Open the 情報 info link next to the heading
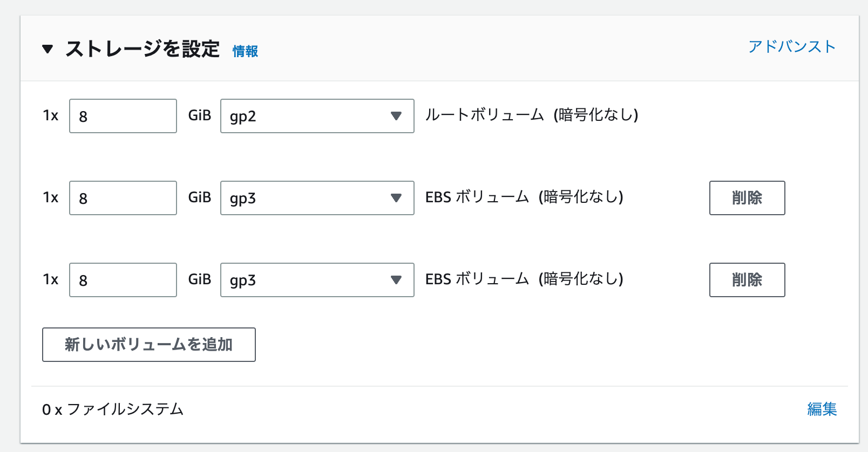The width and height of the screenshot is (868, 452). pos(244,52)
